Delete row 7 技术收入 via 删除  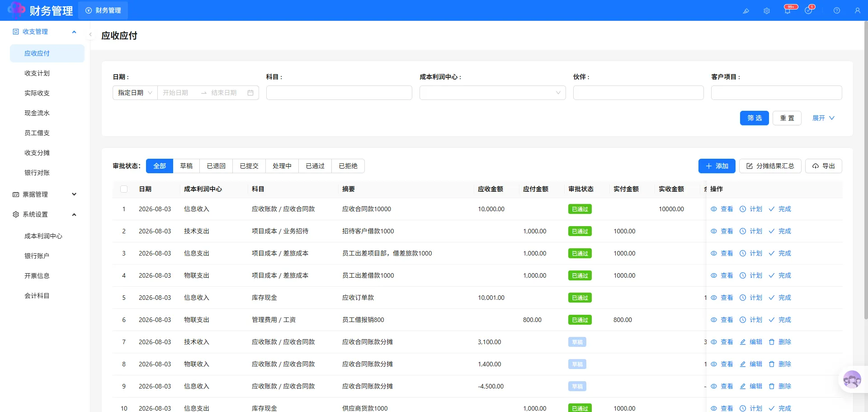780,342
